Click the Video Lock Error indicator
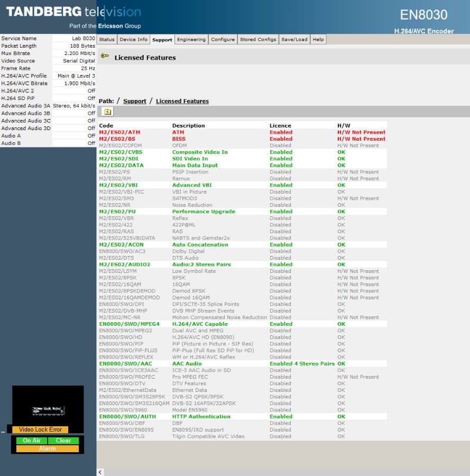 40,429
